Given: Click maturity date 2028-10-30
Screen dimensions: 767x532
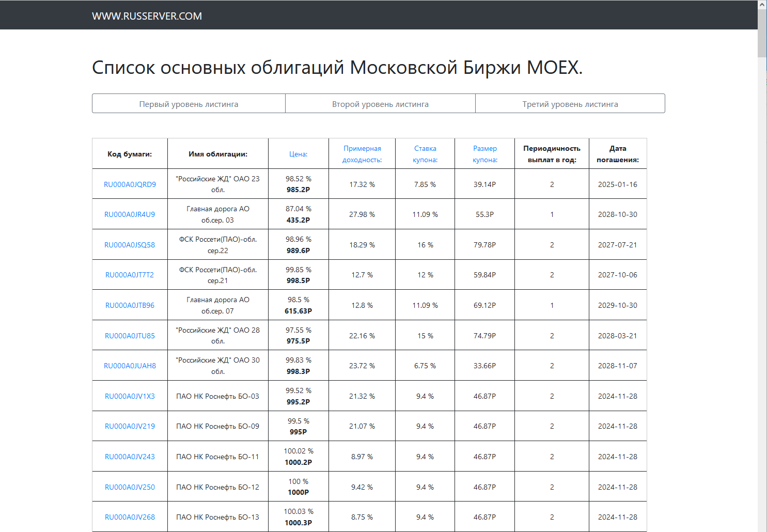Looking at the screenshot, I should [x=618, y=214].
